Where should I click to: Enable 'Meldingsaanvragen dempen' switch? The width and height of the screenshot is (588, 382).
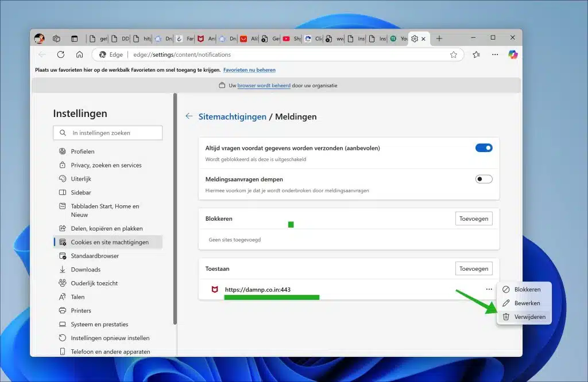(483, 179)
